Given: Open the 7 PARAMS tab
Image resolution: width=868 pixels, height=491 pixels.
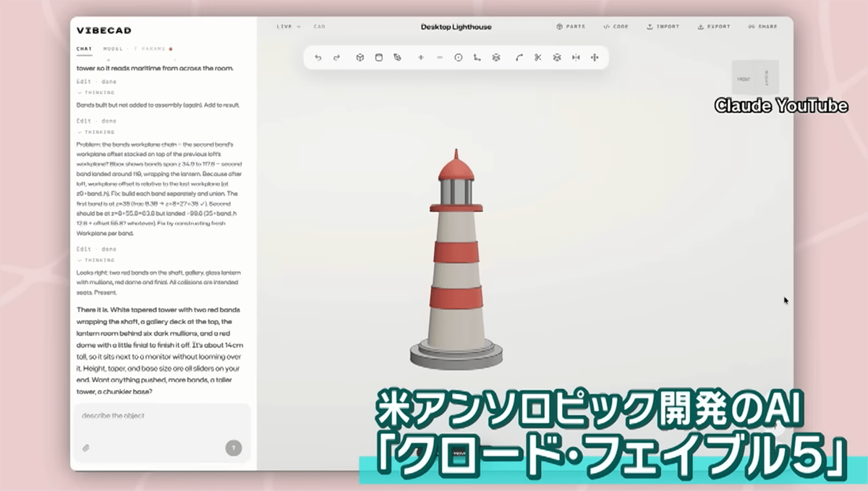Looking at the screenshot, I should click(x=153, y=48).
